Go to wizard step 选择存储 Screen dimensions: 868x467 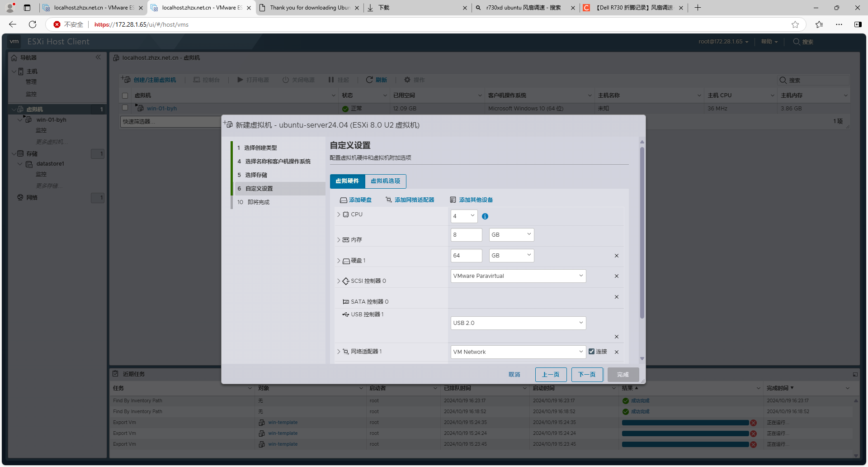(256, 175)
